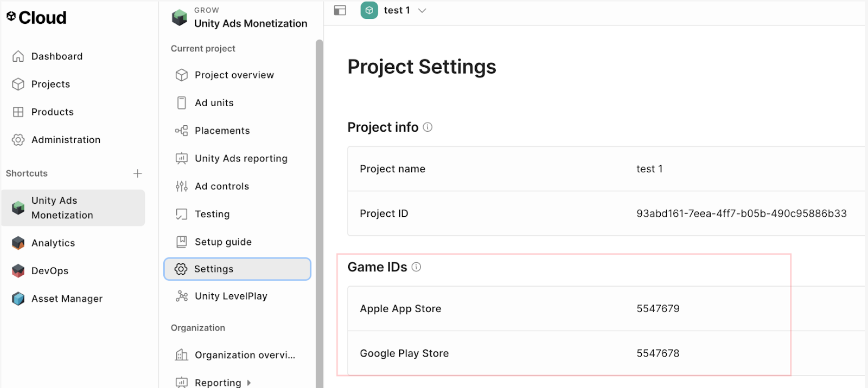Click the Unity Ads Monetization header title
868x388 pixels.
[x=251, y=23]
